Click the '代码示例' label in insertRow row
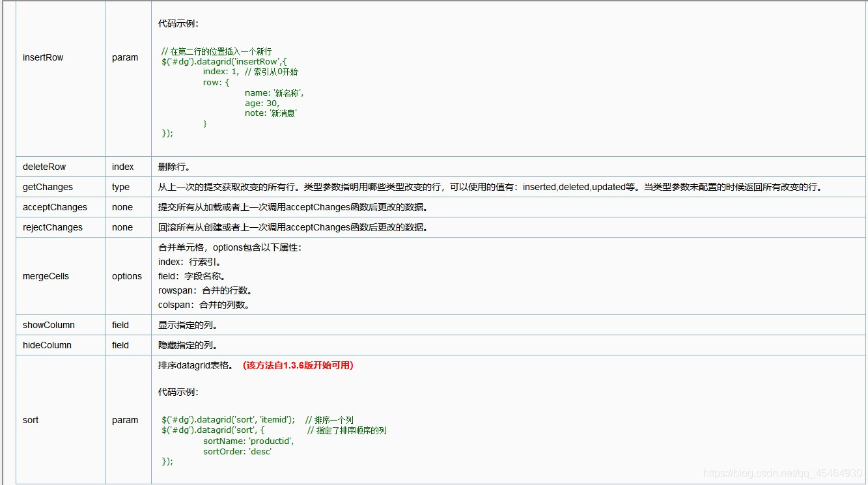This screenshot has width=868, height=485. coord(178,23)
